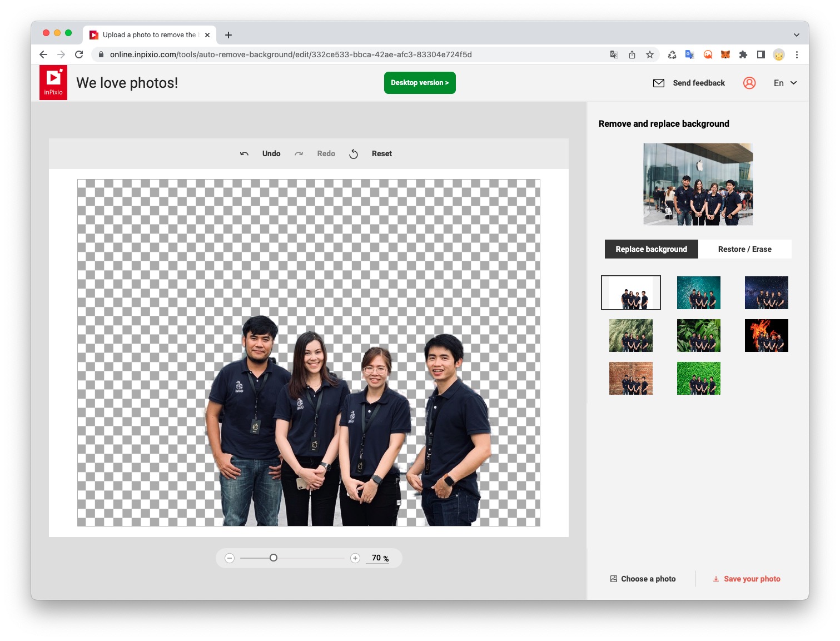This screenshot has height=641, width=840.
Task: Click the MetaMask fox extension icon
Action: click(x=725, y=54)
